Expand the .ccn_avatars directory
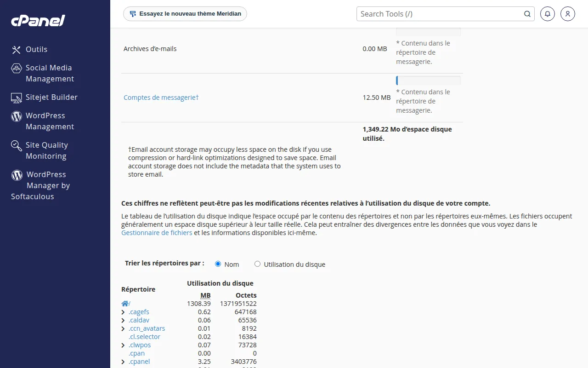 pos(123,329)
